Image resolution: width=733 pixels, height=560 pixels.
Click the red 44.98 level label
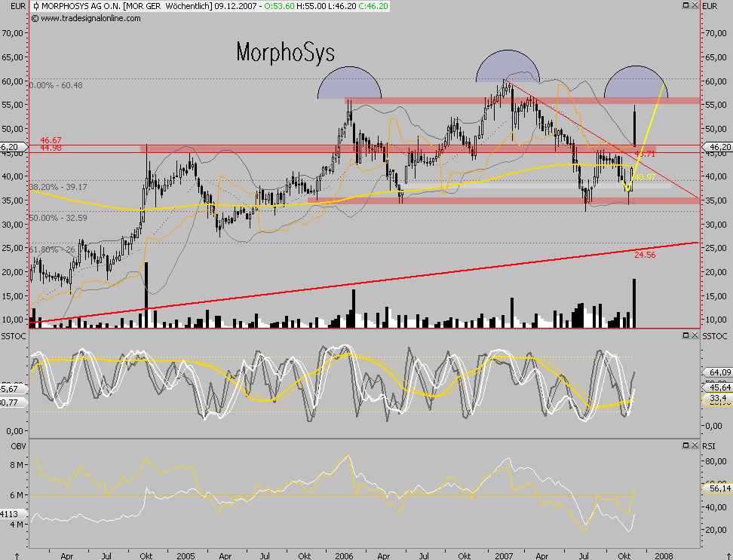coord(51,148)
